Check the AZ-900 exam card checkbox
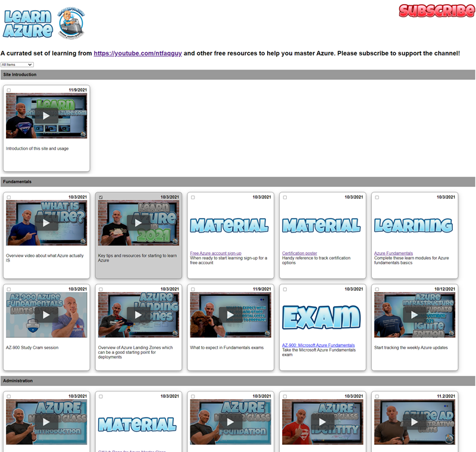The image size is (476, 452). click(285, 290)
